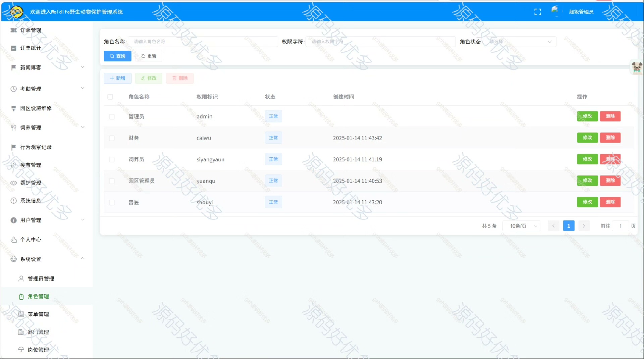This screenshot has height=359, width=644.
Task: Toggle the select-all checkbox in table header
Action: coord(110,97)
